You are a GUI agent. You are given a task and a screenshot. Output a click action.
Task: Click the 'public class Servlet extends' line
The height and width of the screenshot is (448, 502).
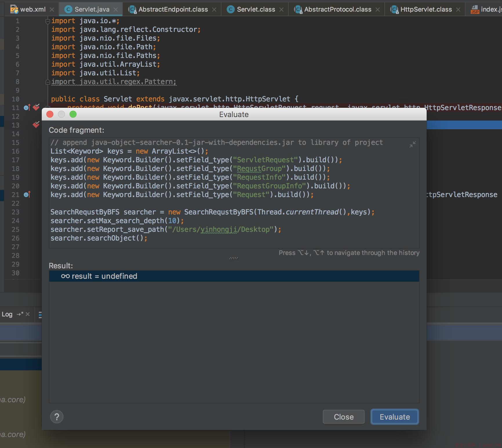click(x=175, y=99)
